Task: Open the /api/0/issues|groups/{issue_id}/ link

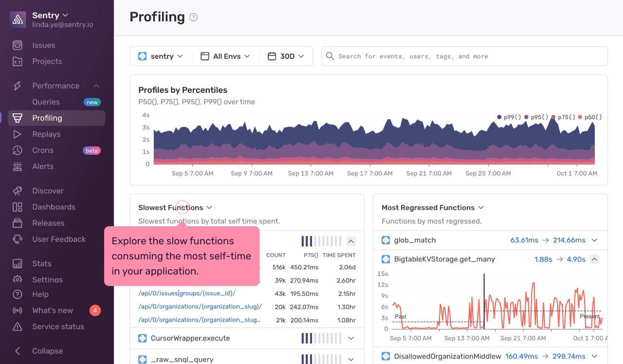Action: tap(187, 293)
